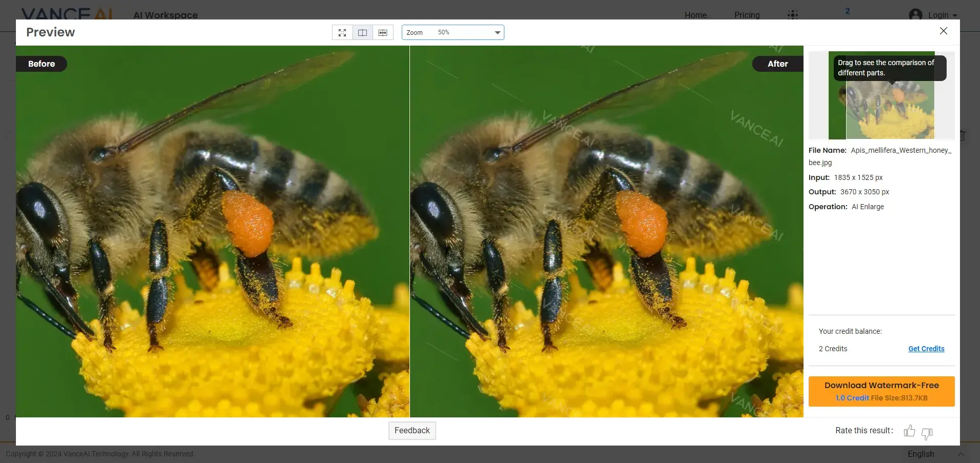Open the Feedback button
The width and height of the screenshot is (980, 463).
click(412, 431)
